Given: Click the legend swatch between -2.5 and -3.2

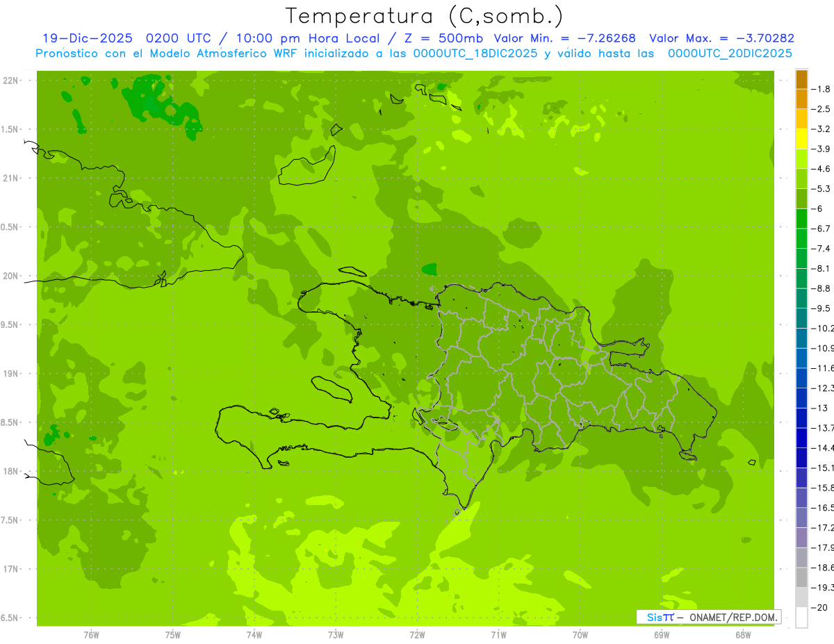Looking at the screenshot, I should 801,119.
